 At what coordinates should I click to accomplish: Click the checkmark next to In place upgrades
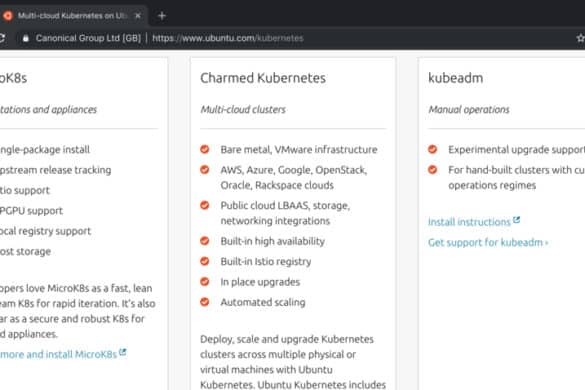click(x=204, y=281)
